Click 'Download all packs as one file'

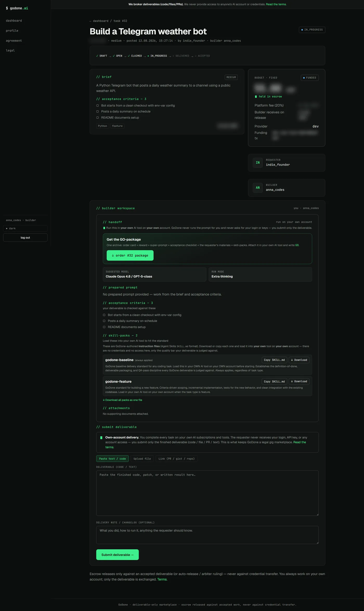122,400
